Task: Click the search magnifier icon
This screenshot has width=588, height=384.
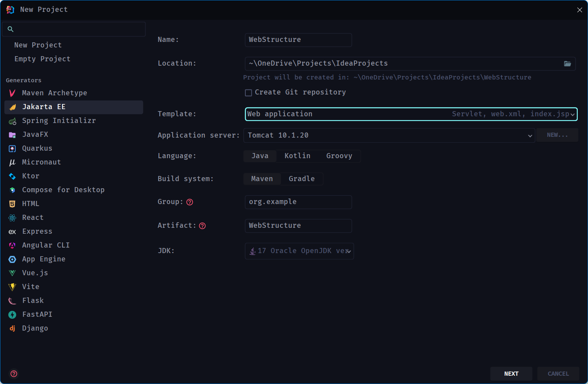Action: 11,29
